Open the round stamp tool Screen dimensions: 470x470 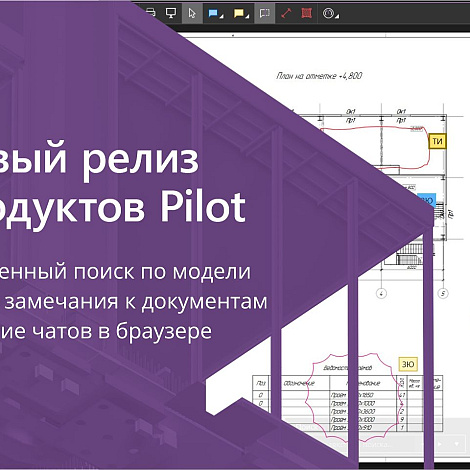click(x=330, y=13)
